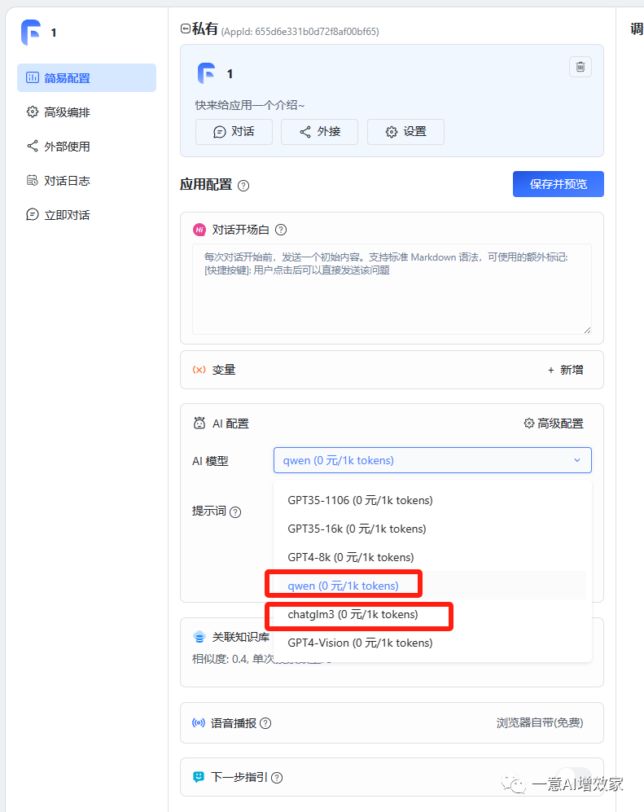The image size is (644, 812).
Task: Click the broadcast icon beside 语音播报
Action: (x=199, y=723)
